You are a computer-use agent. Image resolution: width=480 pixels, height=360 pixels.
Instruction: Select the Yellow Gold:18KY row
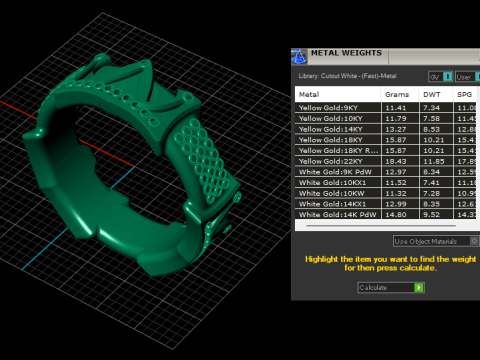click(x=386, y=140)
